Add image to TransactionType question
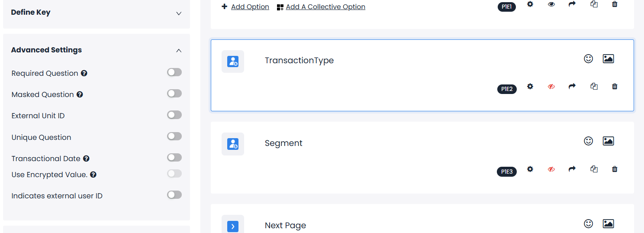This screenshot has height=233, width=644. coord(608,58)
